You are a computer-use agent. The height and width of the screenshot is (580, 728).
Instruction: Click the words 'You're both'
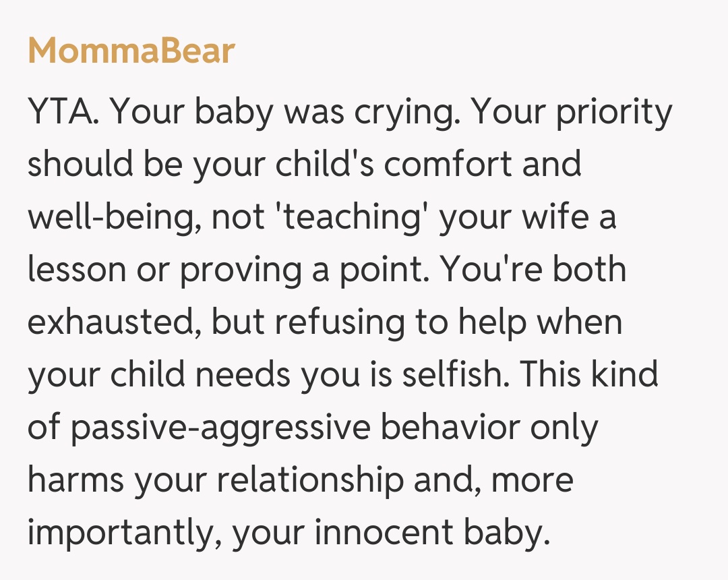[533, 270]
